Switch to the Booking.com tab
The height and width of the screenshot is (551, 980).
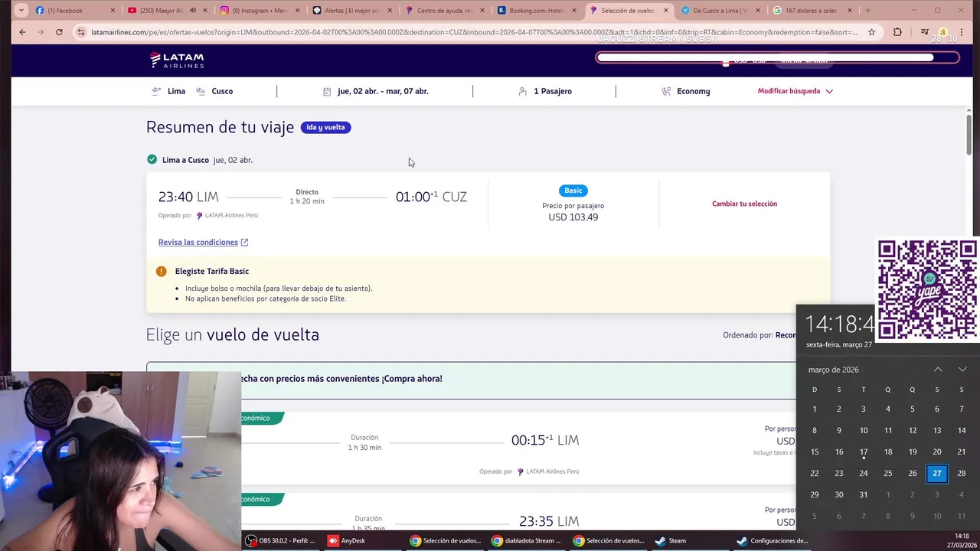[x=536, y=11]
